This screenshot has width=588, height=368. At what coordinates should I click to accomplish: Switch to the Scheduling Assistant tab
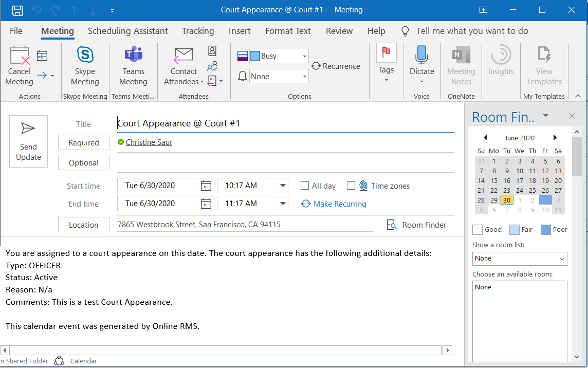(x=127, y=31)
